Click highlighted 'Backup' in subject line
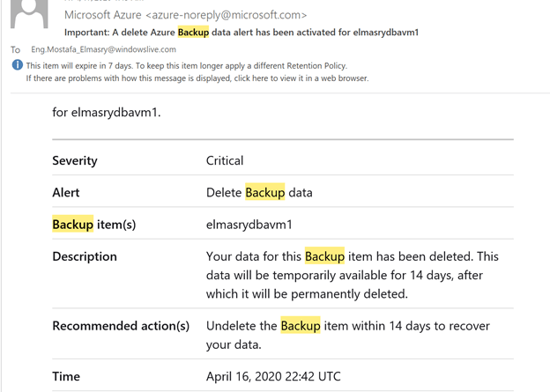Image resolution: width=550 pixels, height=392 pixels. [194, 33]
